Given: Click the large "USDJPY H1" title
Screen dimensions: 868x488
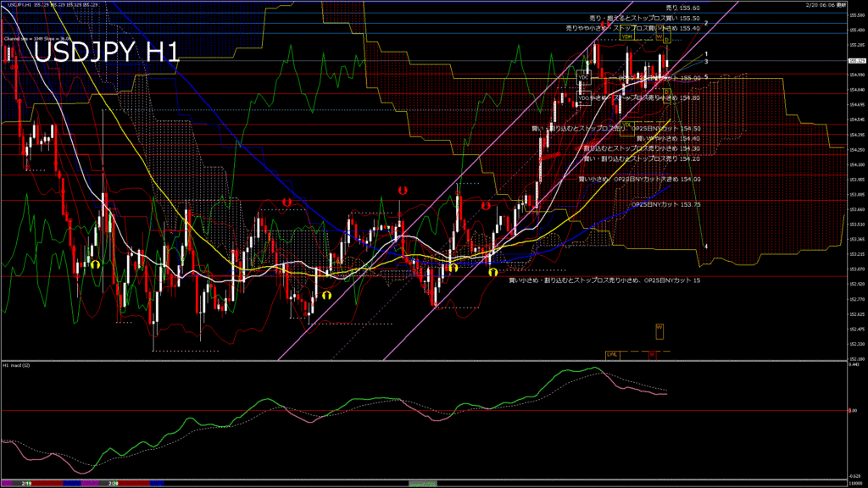Looking at the screenshot, I should point(107,53).
